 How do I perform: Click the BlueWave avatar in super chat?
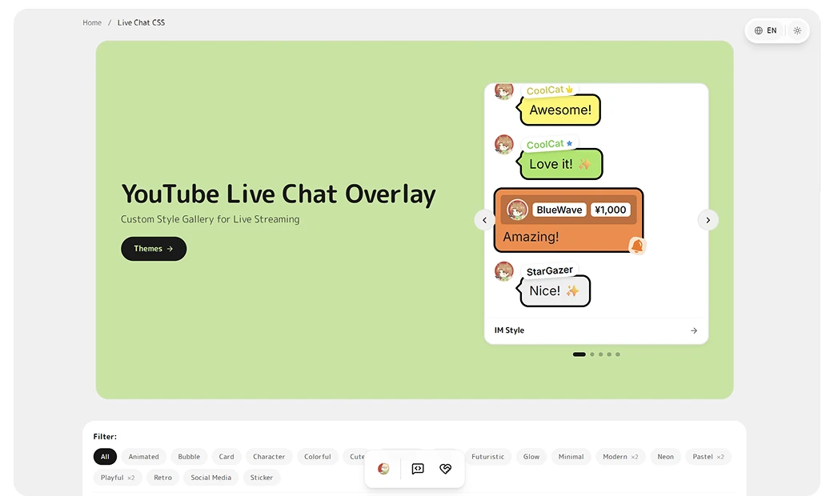pos(517,210)
